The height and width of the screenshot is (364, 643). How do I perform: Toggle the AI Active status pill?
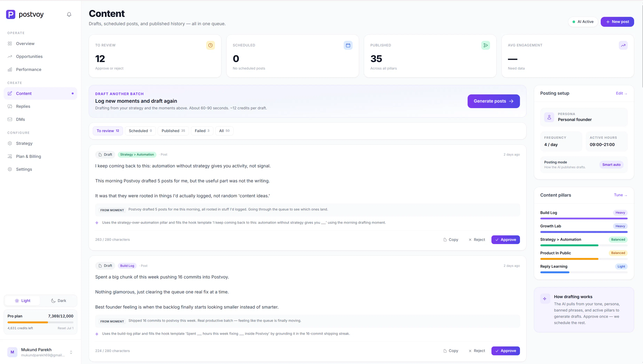(583, 22)
